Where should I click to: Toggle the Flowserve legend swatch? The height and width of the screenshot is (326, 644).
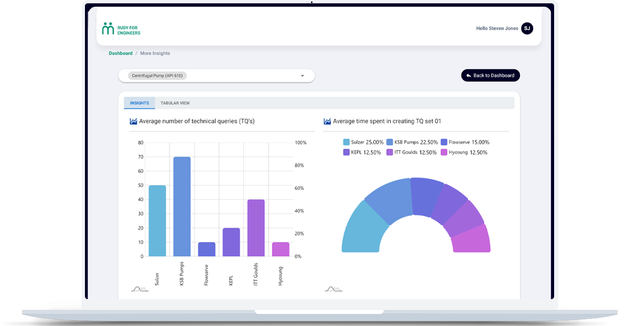(444, 142)
